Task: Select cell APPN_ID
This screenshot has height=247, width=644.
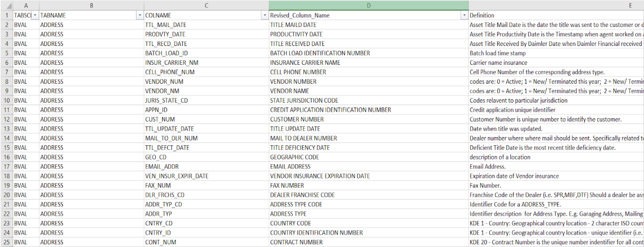Action: [x=206, y=110]
